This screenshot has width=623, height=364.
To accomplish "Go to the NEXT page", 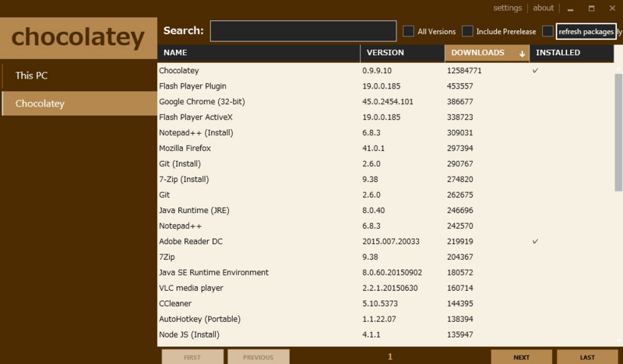I will [521, 357].
